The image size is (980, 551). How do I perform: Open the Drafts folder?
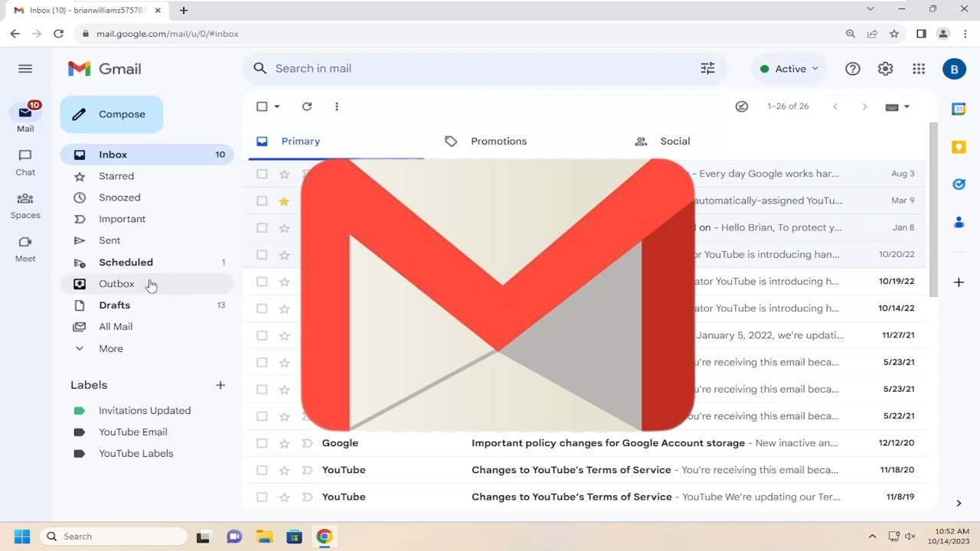click(x=147, y=305)
